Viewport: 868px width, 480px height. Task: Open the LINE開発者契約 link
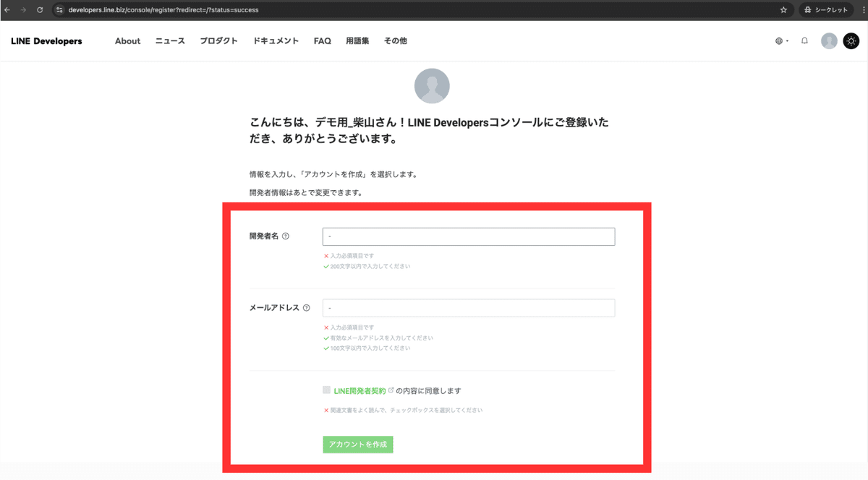point(359,390)
